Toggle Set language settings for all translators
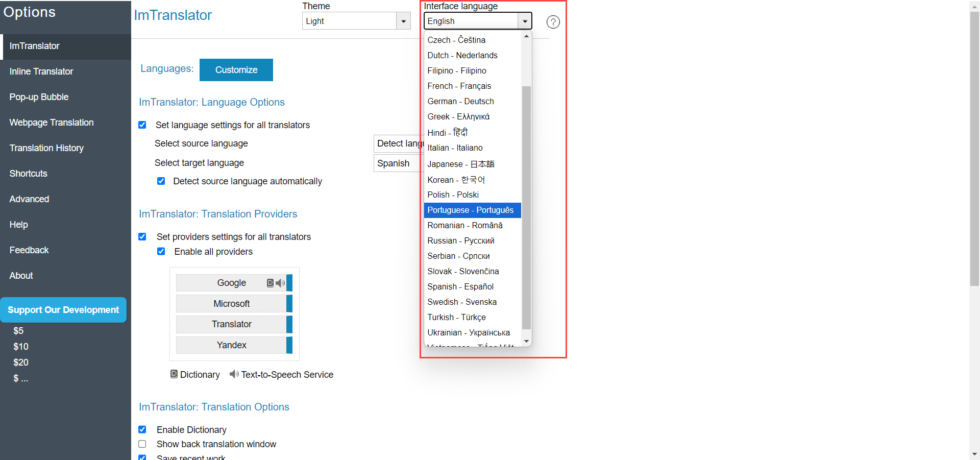The image size is (980, 460). [x=142, y=125]
